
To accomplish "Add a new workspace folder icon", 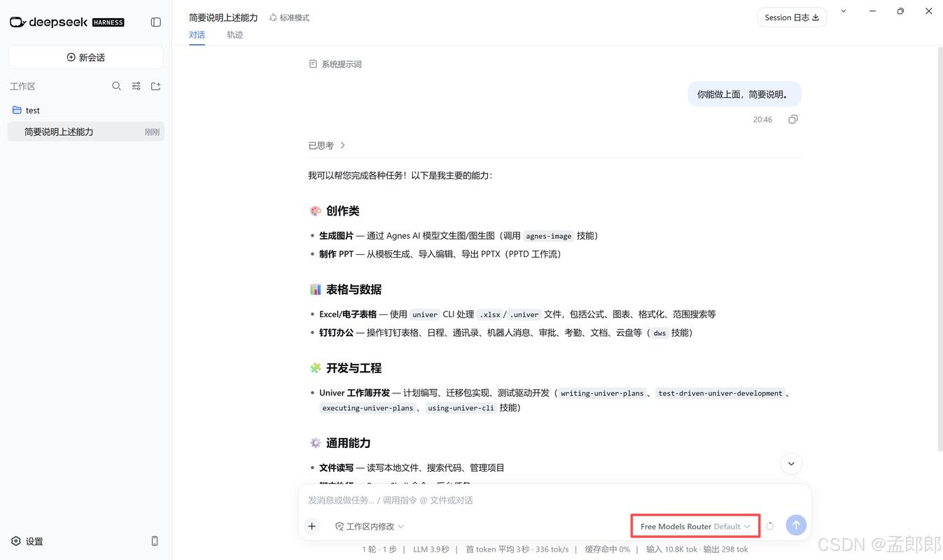I will (x=156, y=86).
